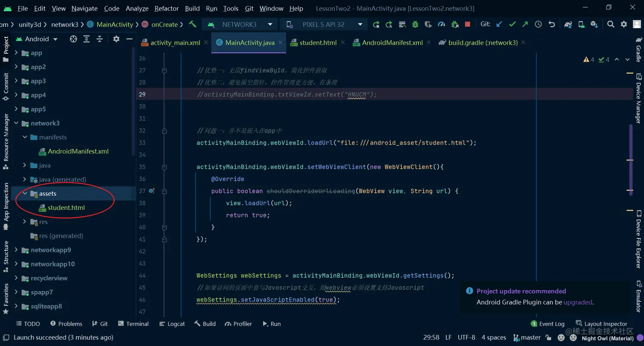Image resolution: width=644 pixels, height=346 pixels.
Task: Open the Problems tool window
Action: 66,324
